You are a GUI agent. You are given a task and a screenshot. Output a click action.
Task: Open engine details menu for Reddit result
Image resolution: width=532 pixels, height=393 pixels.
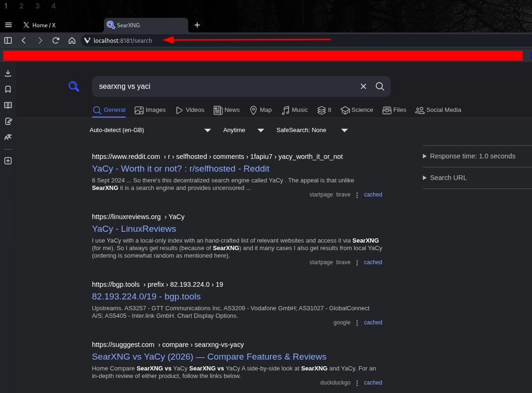[357, 195]
